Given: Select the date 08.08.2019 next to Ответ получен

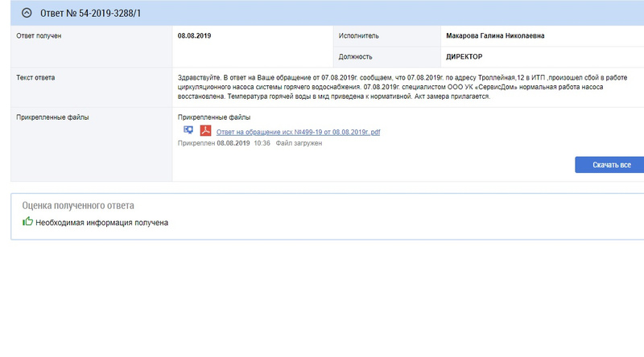Looking at the screenshot, I should click(194, 35).
